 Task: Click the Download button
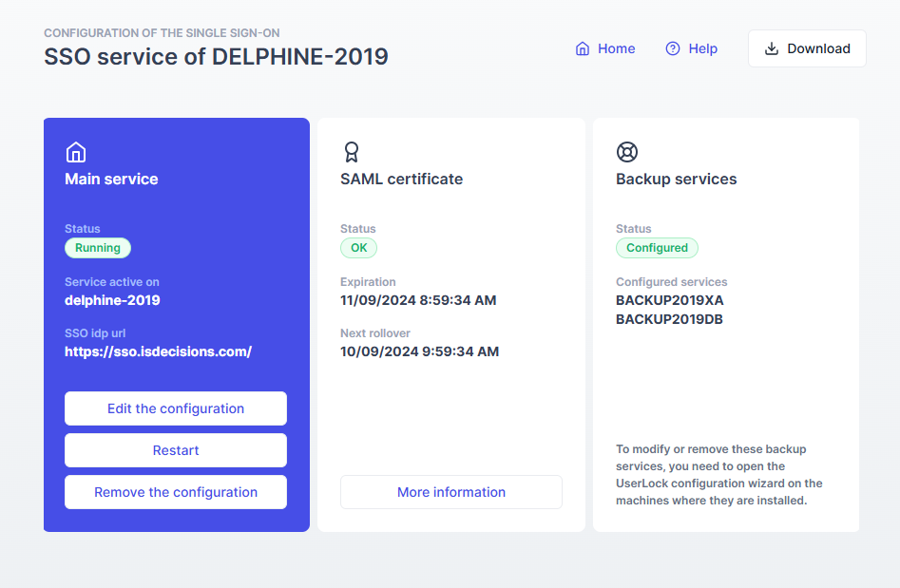(x=807, y=48)
